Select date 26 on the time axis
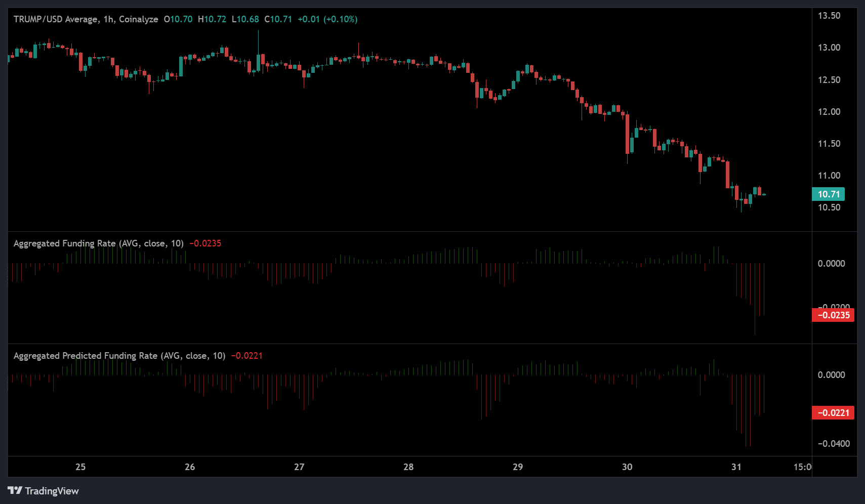The image size is (865, 504). pos(190,467)
